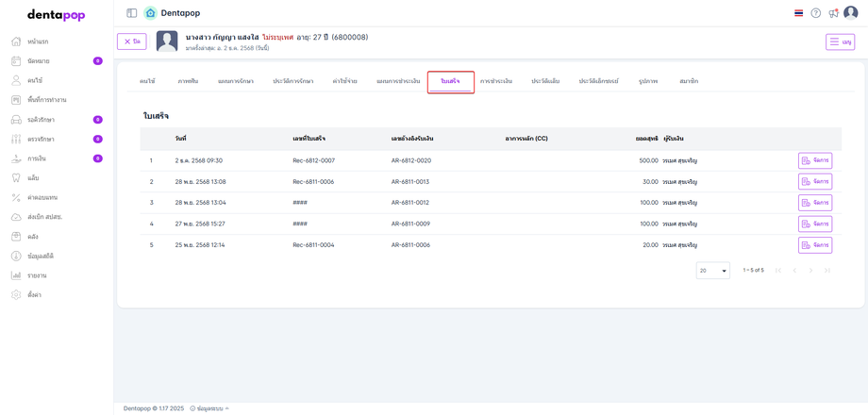The width and height of the screenshot is (868, 415).
Task: Switch to the ค่าใช้จ่าย tab
Action: (x=344, y=81)
